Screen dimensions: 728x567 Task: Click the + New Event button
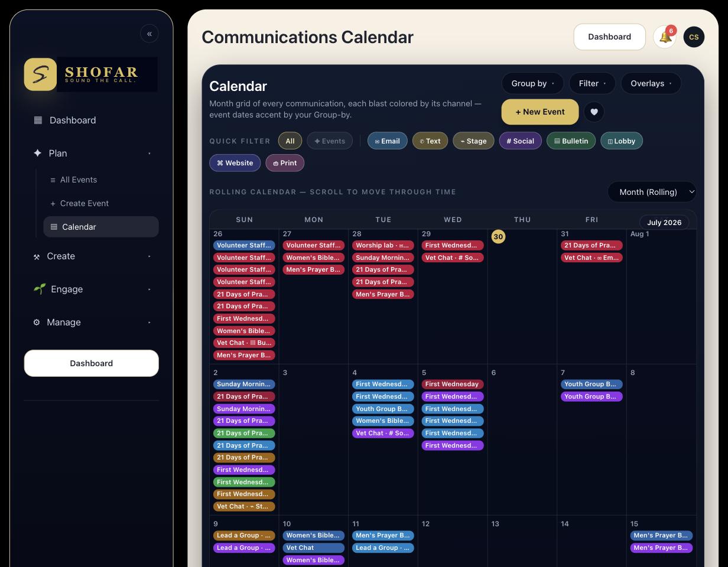coord(540,112)
